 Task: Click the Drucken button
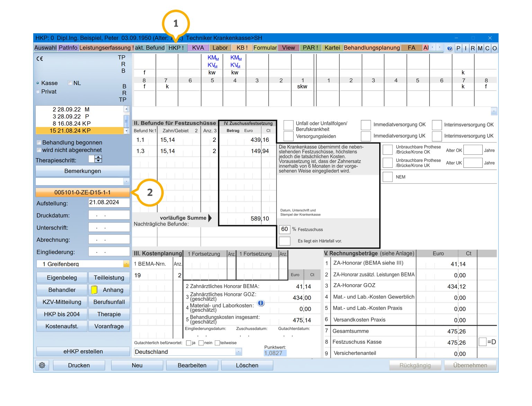tap(79, 365)
